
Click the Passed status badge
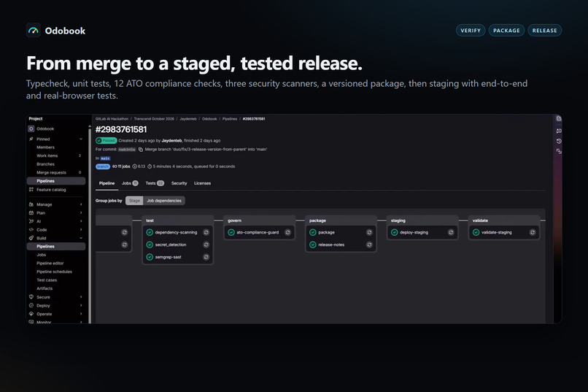(x=107, y=141)
